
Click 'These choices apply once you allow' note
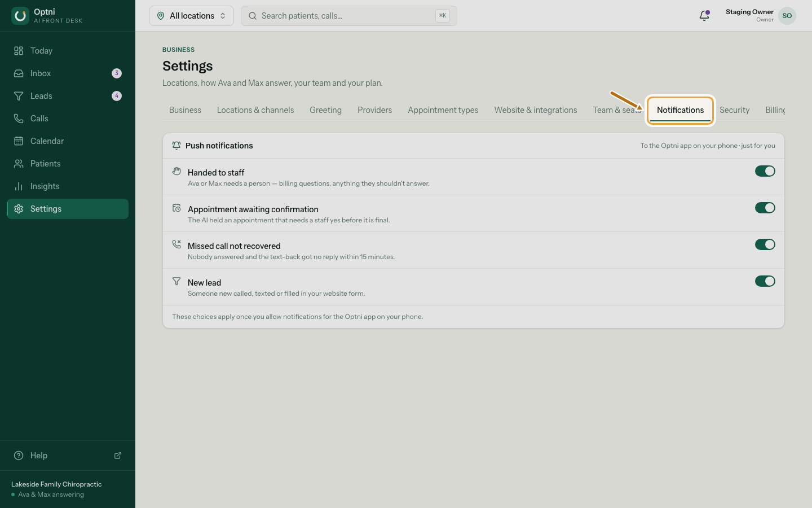(x=297, y=317)
